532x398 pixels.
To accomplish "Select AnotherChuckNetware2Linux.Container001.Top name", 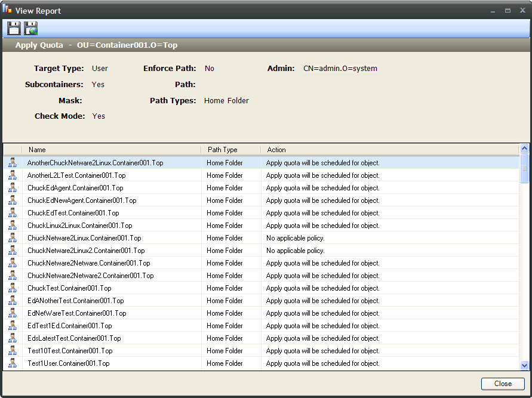I will click(96, 163).
